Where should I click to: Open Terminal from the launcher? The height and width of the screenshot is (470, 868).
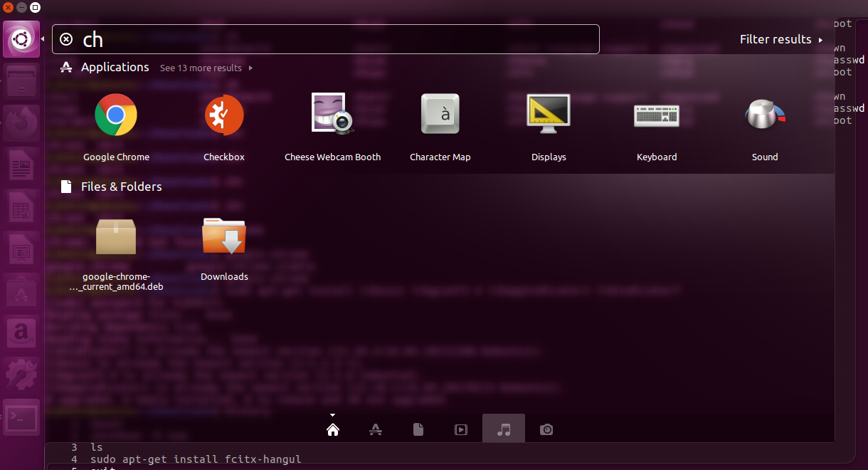21,417
